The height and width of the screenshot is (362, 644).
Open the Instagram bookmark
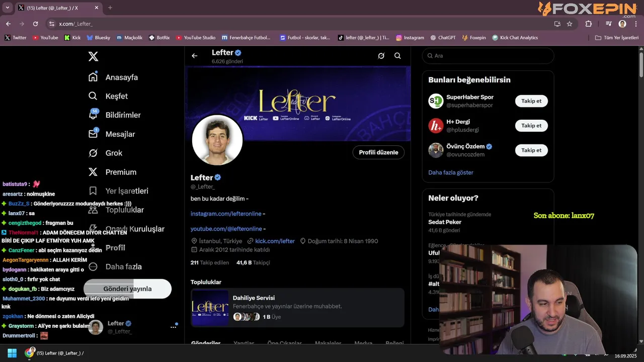click(410, 38)
